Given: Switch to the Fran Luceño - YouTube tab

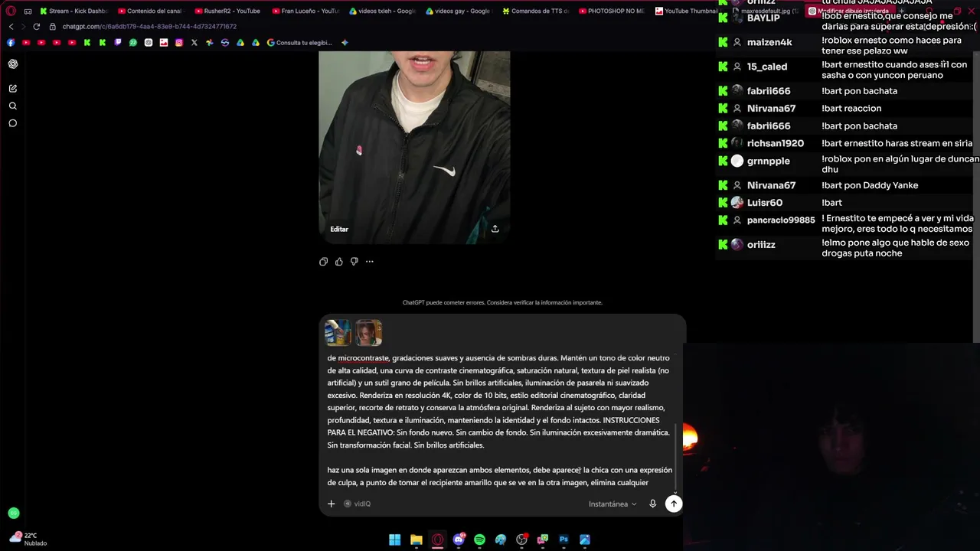Looking at the screenshot, I should 305,11.
